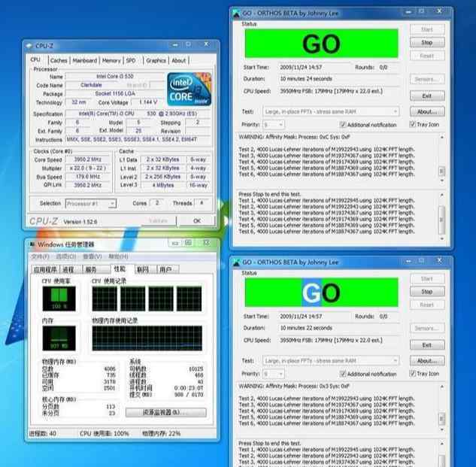Switch to the Mainboard tab in CPU-Z
This screenshot has height=467, width=476.
[x=85, y=60]
